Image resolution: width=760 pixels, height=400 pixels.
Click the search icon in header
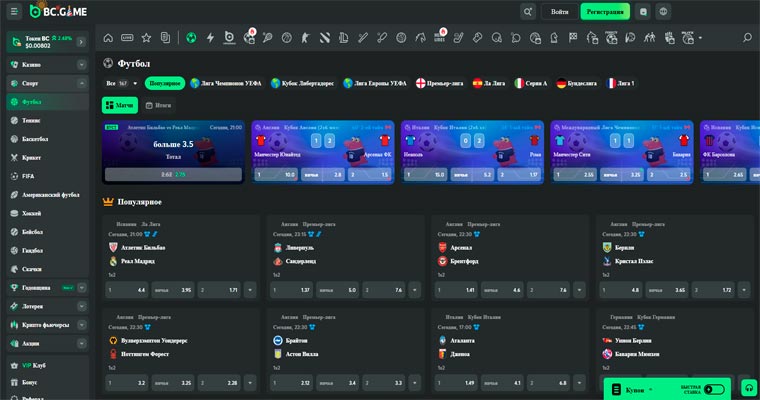[x=528, y=12]
